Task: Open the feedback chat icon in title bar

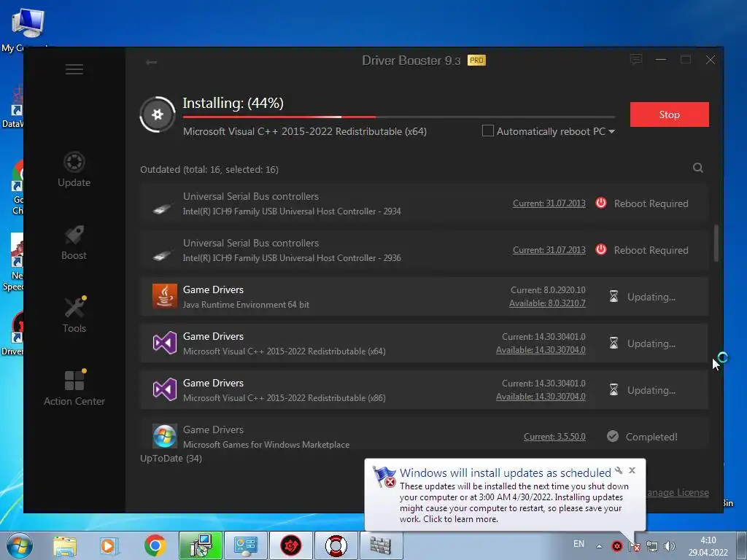Action: point(636,60)
